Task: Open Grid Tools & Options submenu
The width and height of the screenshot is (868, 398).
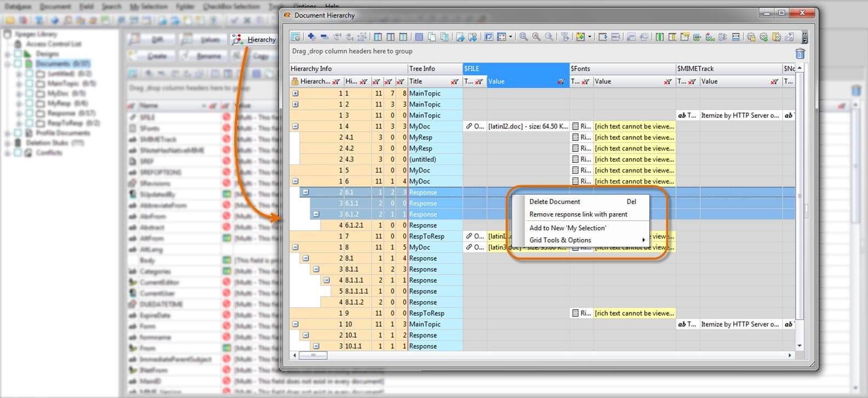Action: pyautogui.click(x=560, y=240)
